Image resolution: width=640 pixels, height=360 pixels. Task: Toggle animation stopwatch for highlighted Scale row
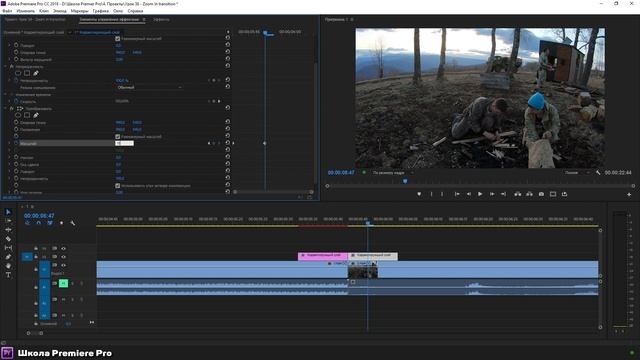click(16, 143)
